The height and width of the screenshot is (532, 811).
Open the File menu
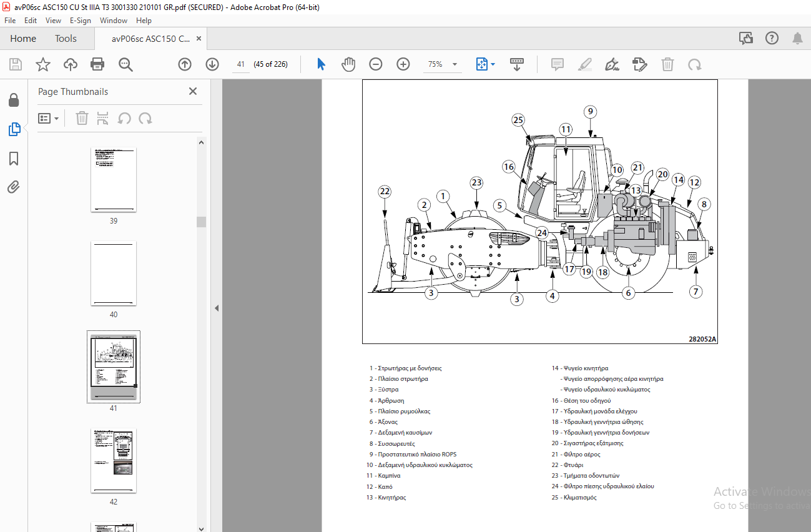(x=10, y=21)
